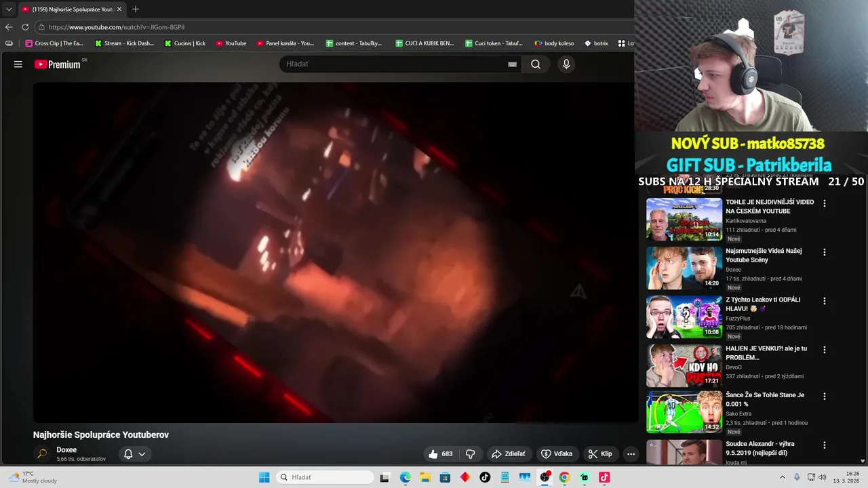Open the Cross Clip bookmark
868x488 pixels.
pos(54,43)
